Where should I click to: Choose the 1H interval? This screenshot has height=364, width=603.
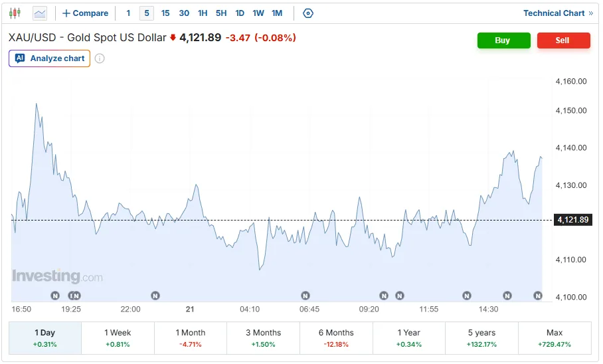(x=203, y=13)
